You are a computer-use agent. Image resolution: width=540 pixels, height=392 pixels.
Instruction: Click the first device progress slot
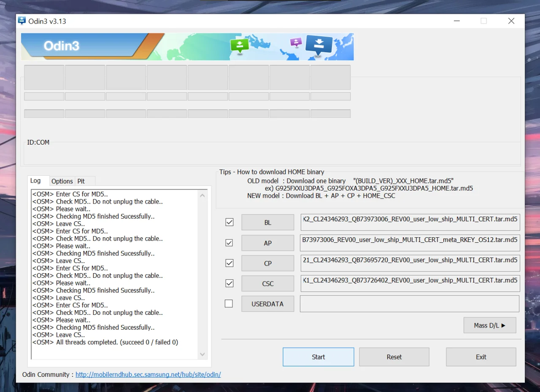point(44,77)
